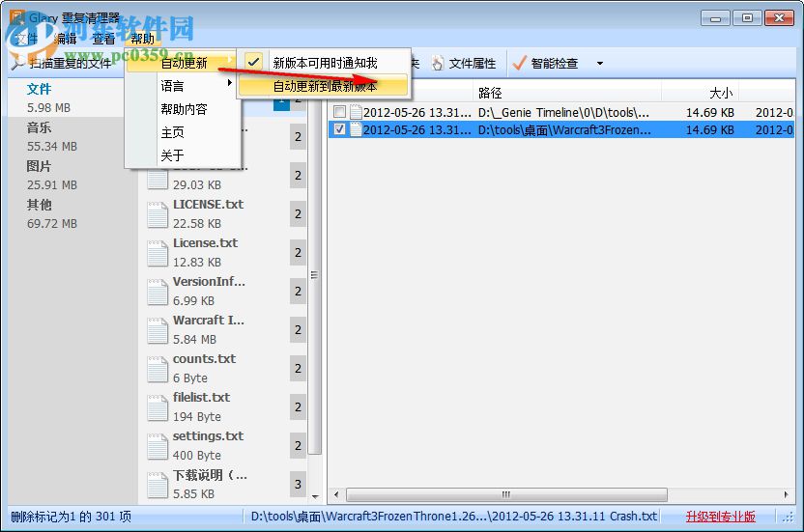Image resolution: width=804 pixels, height=532 pixels.
Task: Click file icon in the selected Warcraft3Frozen row
Action: point(356,129)
